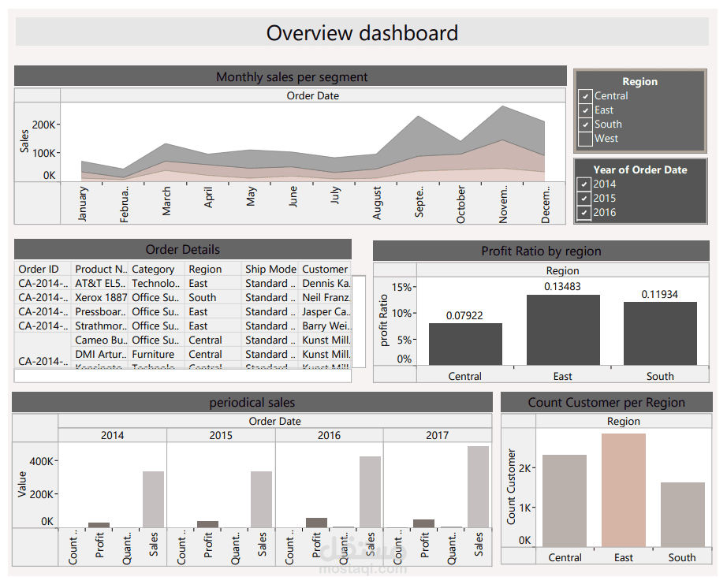This screenshot has width=727, height=588.
Task: Click the 0.13483 profit ratio label
Action: tap(562, 287)
